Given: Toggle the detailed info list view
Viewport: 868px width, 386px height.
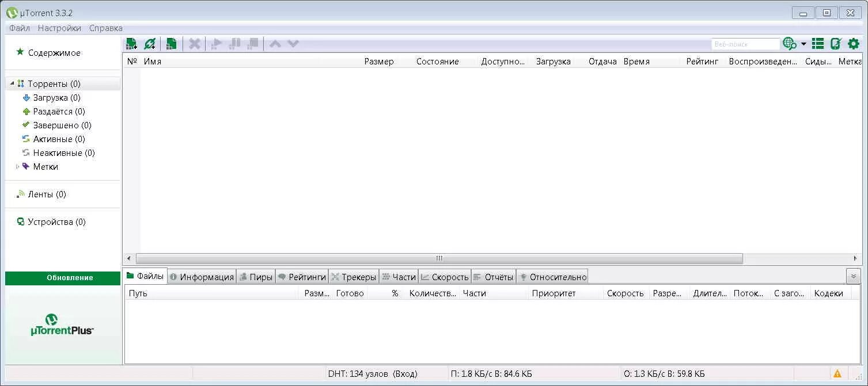Looking at the screenshot, I should (817, 43).
